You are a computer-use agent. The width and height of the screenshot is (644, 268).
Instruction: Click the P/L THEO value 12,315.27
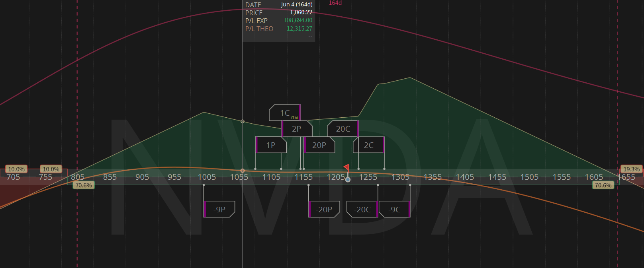click(299, 29)
